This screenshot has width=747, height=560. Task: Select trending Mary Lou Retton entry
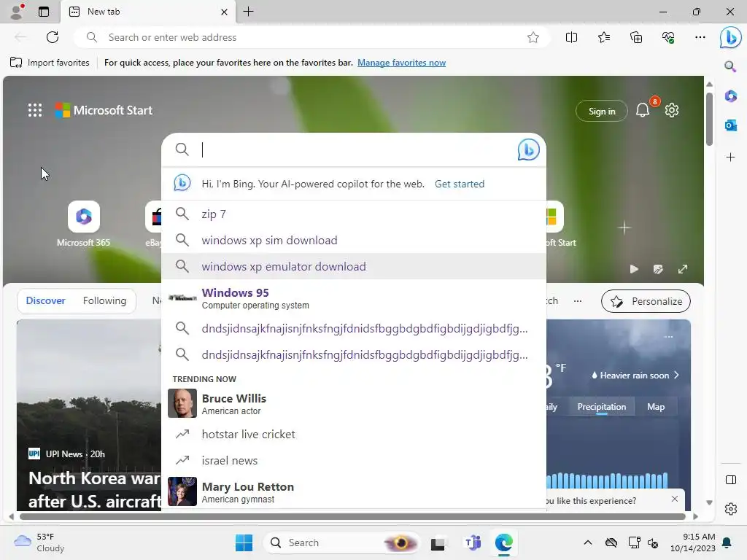354,492
